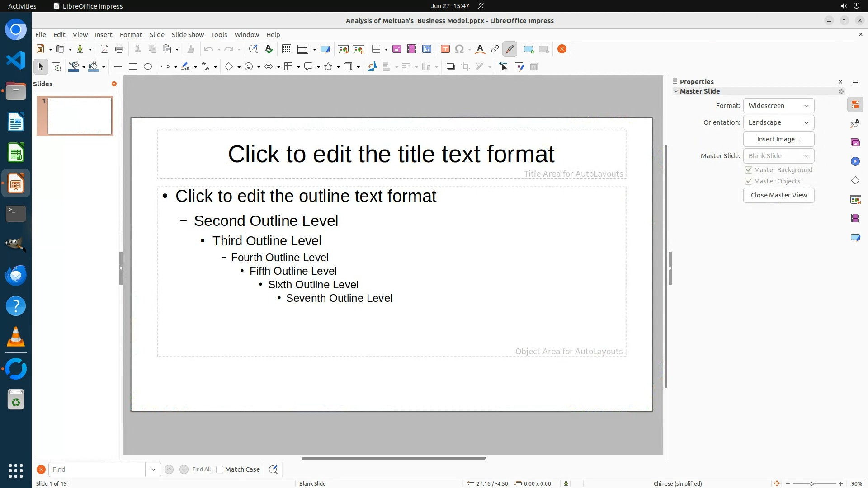The image size is (868, 488).
Task: Open the Insert Special Character icon
Action: (459, 49)
